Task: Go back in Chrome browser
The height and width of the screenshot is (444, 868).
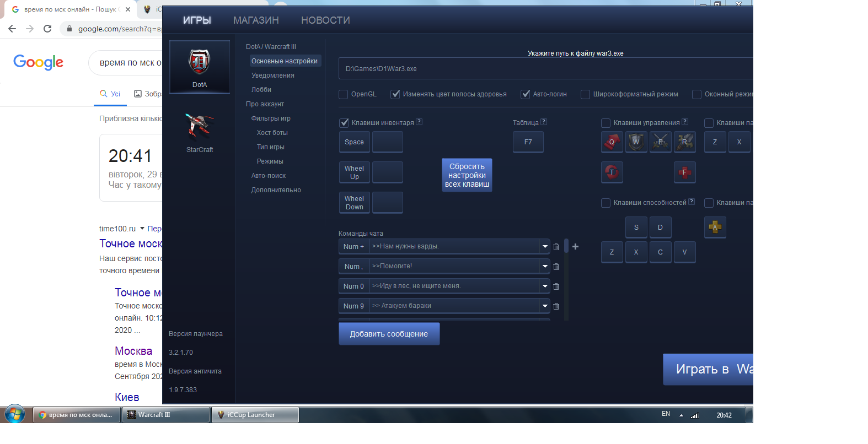Action: pyautogui.click(x=12, y=29)
